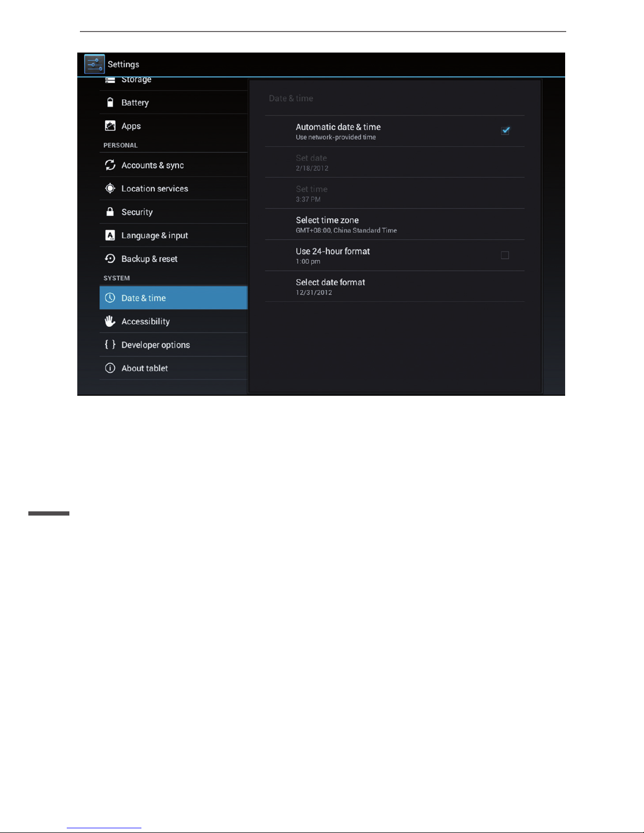Open Apps via its sidebar icon
644x833 pixels.
click(110, 126)
